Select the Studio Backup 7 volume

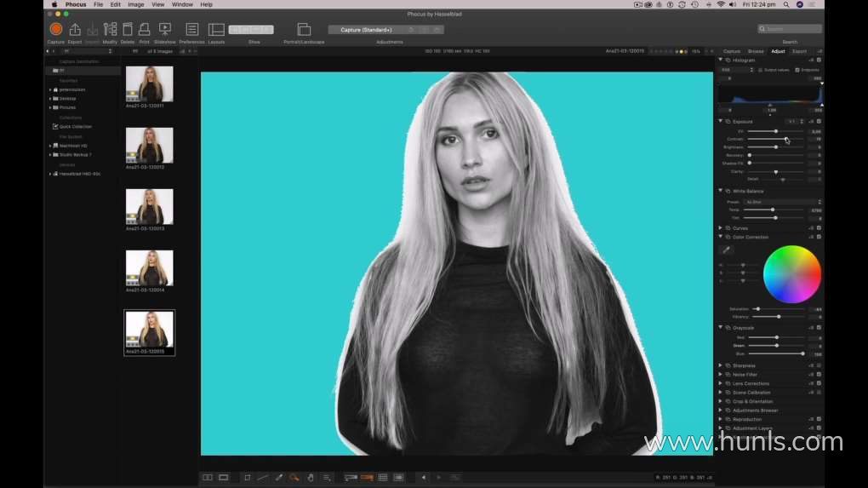[x=75, y=154]
